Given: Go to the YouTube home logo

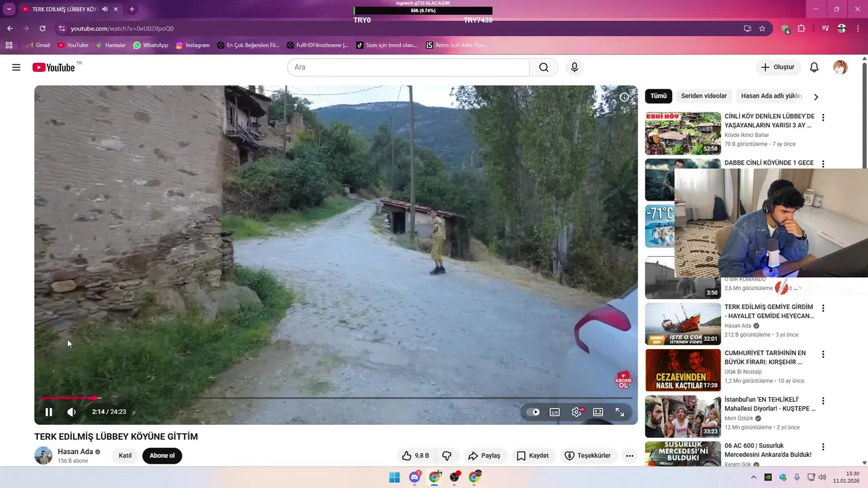Looking at the screenshot, I should (x=54, y=67).
